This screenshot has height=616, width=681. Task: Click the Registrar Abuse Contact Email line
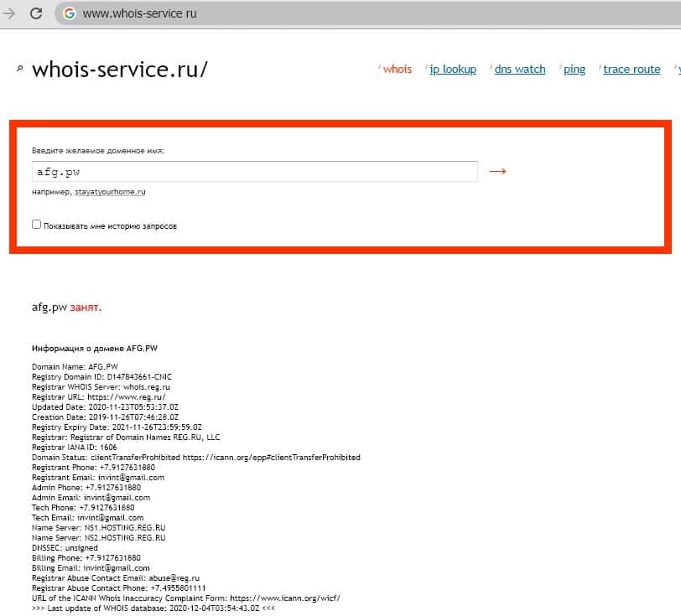click(x=116, y=578)
